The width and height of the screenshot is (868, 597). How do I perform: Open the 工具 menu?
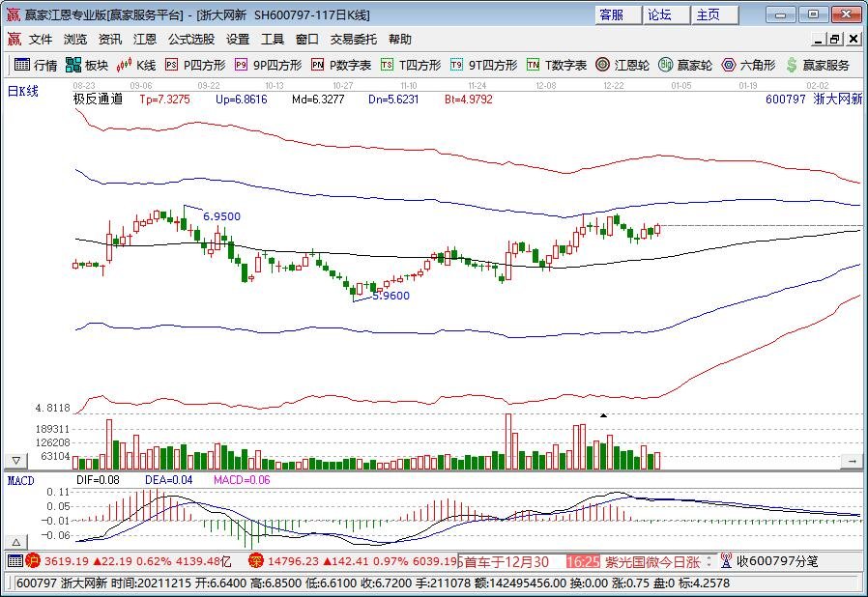273,40
